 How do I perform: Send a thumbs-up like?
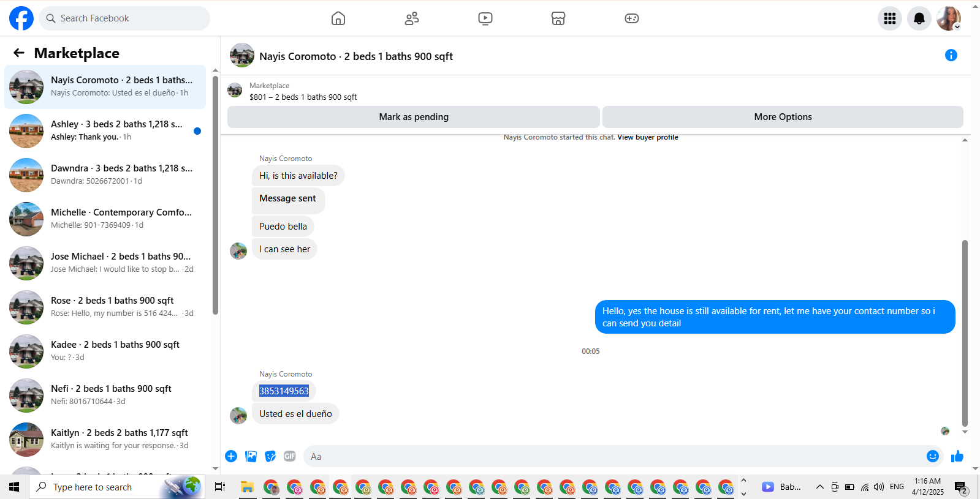[x=957, y=456]
